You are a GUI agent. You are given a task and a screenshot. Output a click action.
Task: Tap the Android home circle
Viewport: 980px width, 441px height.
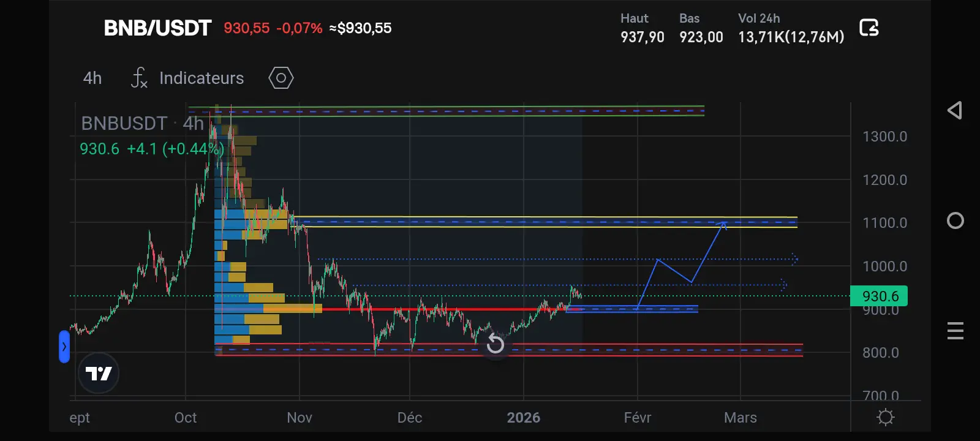(956, 221)
